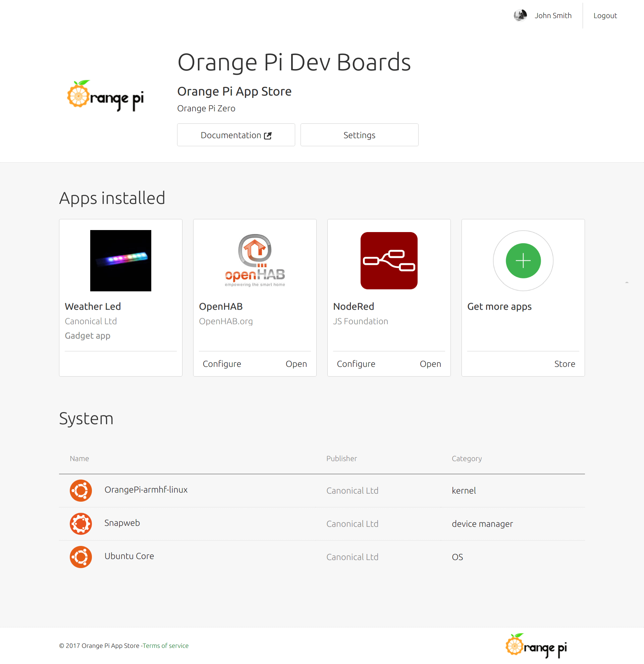Click the green plus icon

(x=523, y=261)
